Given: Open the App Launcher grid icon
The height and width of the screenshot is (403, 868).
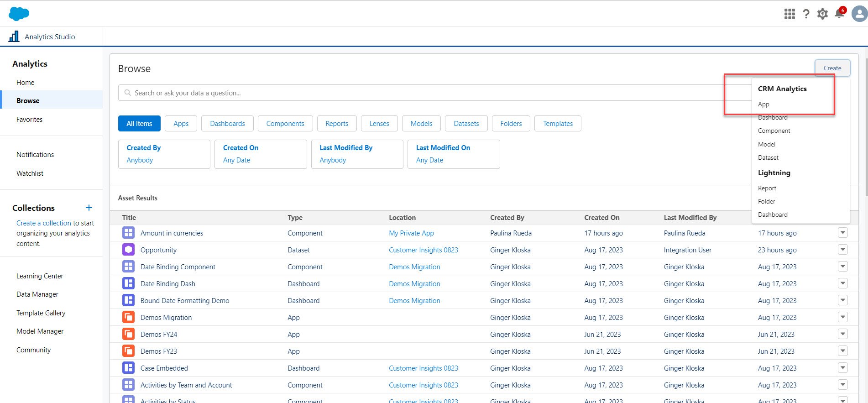Looking at the screenshot, I should [x=790, y=14].
